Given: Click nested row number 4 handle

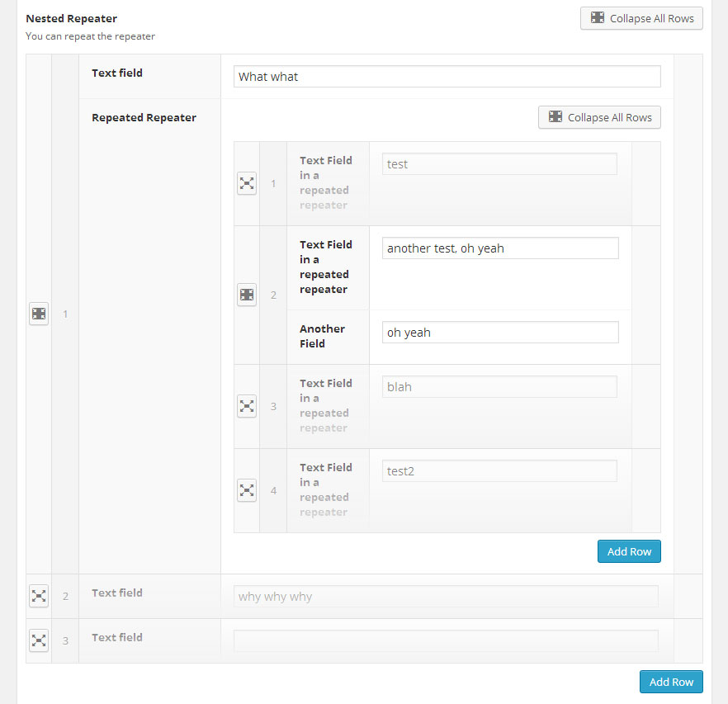Looking at the screenshot, I should coord(273,490).
